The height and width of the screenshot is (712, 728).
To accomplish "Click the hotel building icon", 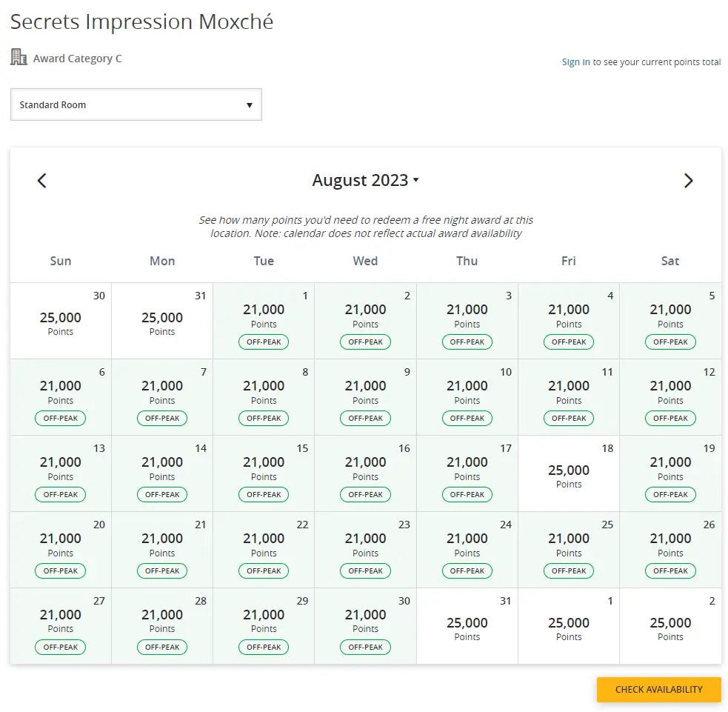I will [x=19, y=57].
